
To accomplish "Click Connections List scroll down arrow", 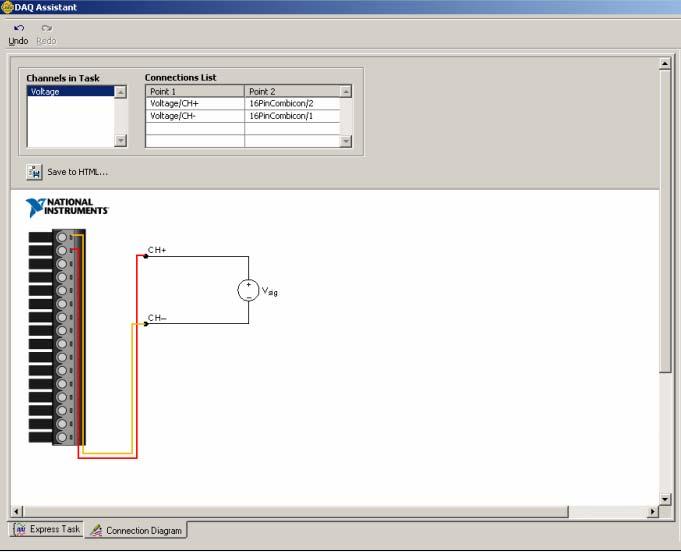I will click(x=346, y=141).
